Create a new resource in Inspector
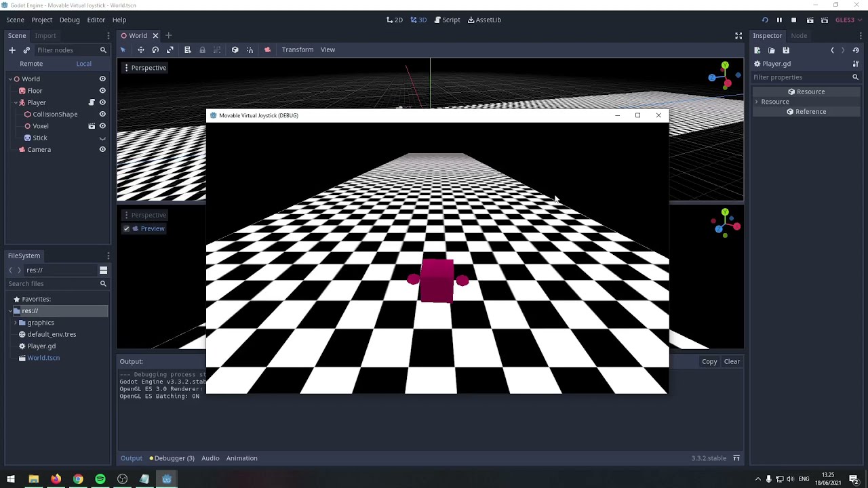The height and width of the screenshot is (488, 868). point(757,50)
